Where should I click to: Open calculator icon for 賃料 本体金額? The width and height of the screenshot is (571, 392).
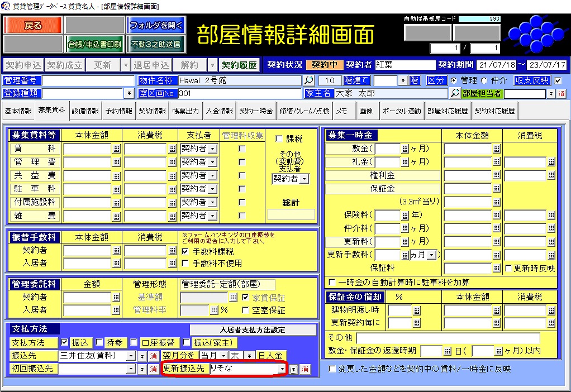click(x=117, y=149)
